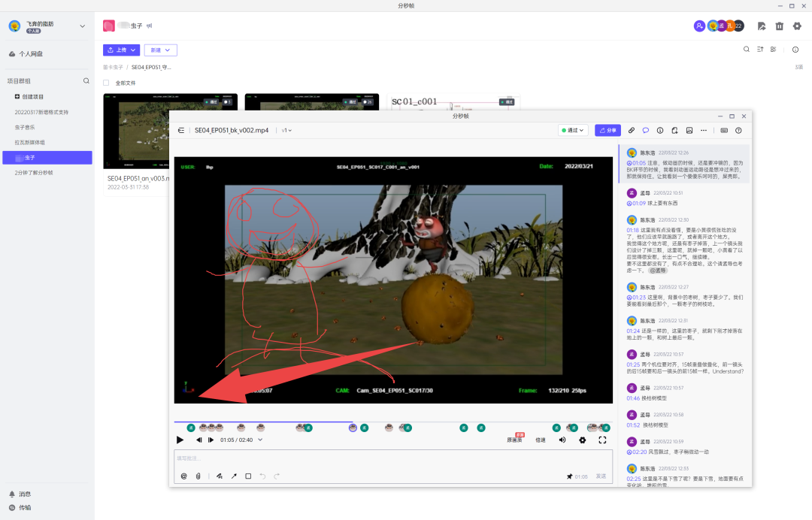This screenshot has width=812, height=520.
Task: Click the comment input field 填写批注
Action: pyautogui.click(x=393, y=458)
